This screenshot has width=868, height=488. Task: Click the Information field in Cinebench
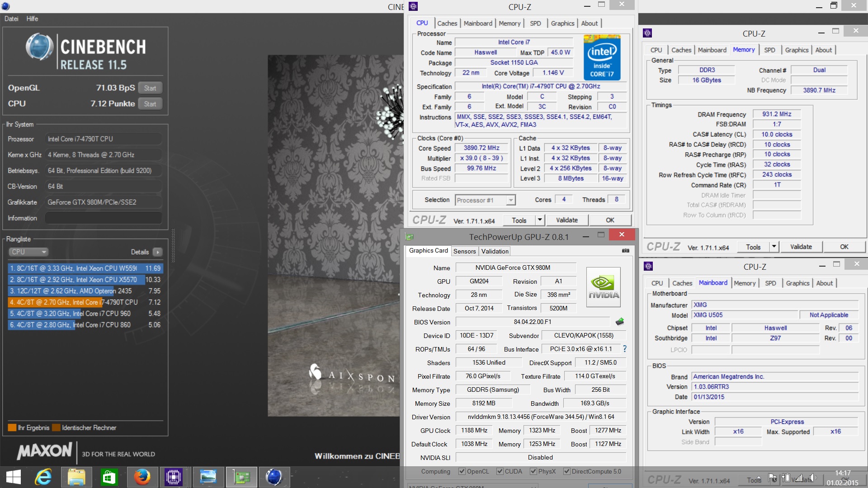(104, 218)
